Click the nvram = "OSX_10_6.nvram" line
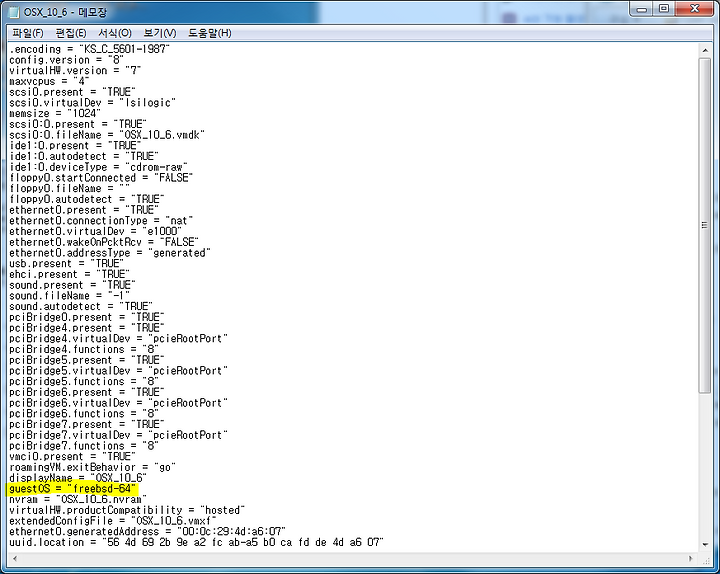Screen dimensions: 720x574 pyautogui.click(x=78, y=499)
